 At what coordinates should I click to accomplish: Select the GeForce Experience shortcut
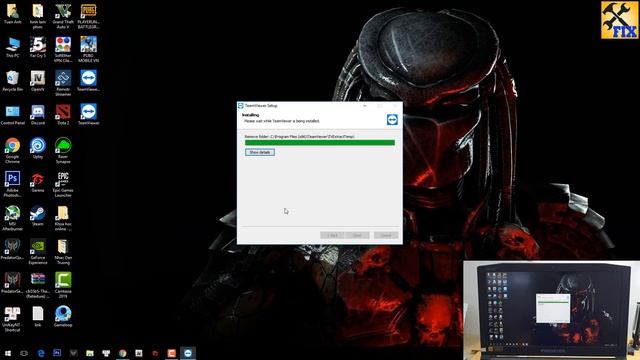38,251
